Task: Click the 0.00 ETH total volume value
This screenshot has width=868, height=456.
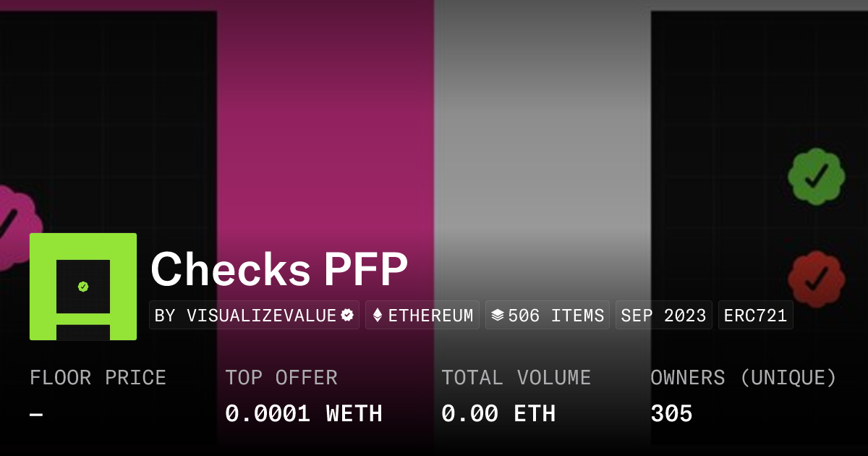Action: point(498,414)
